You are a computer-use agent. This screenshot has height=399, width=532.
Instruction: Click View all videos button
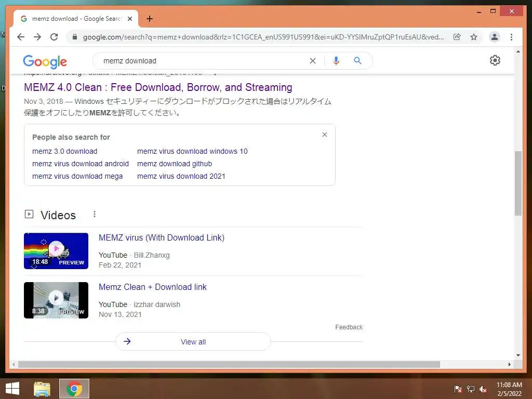(193, 342)
